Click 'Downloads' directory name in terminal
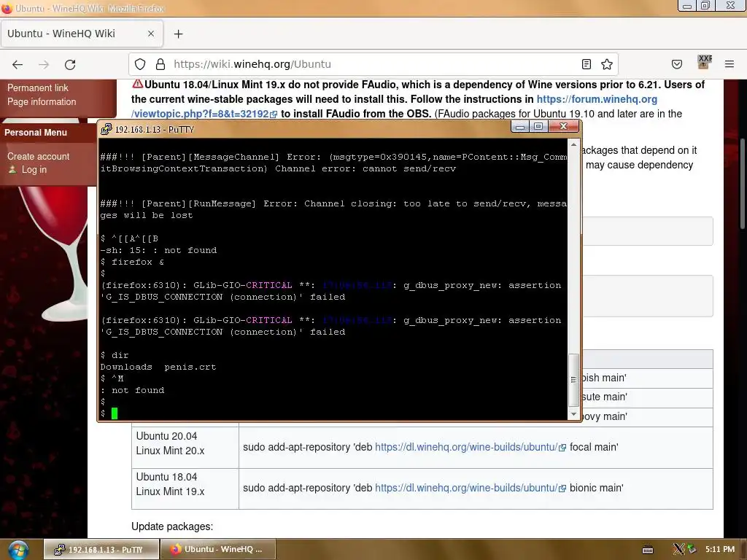 tap(126, 367)
